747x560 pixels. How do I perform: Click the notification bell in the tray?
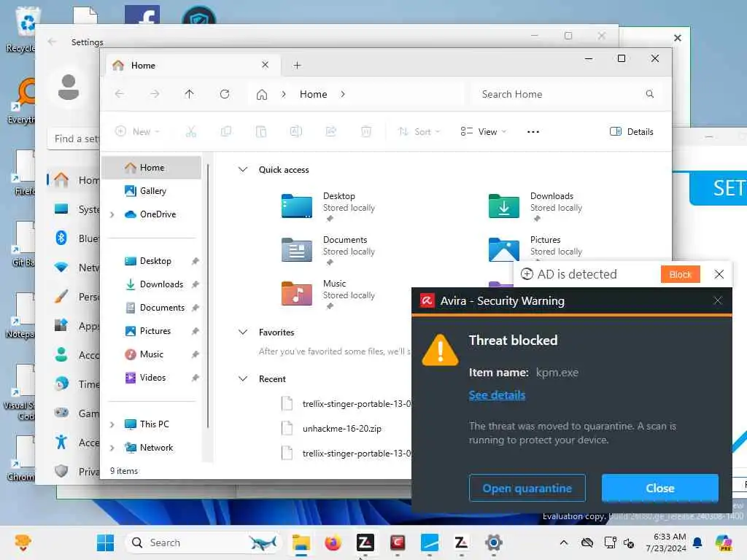click(697, 542)
